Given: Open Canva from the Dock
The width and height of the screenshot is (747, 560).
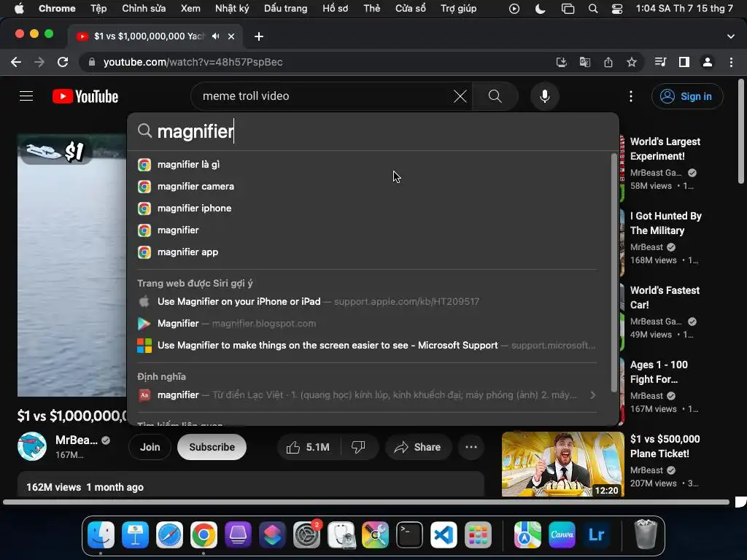Looking at the screenshot, I should pos(562,534).
